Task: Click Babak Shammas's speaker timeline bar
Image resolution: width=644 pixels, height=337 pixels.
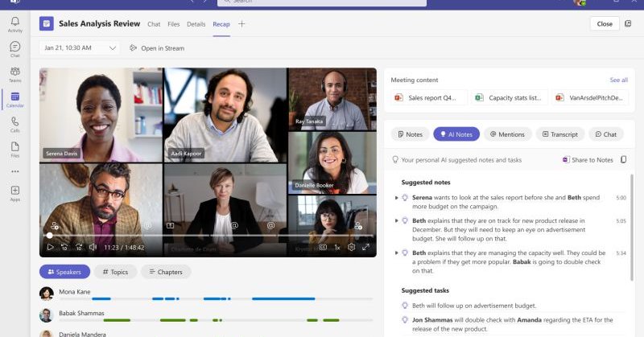Action: (x=216, y=320)
